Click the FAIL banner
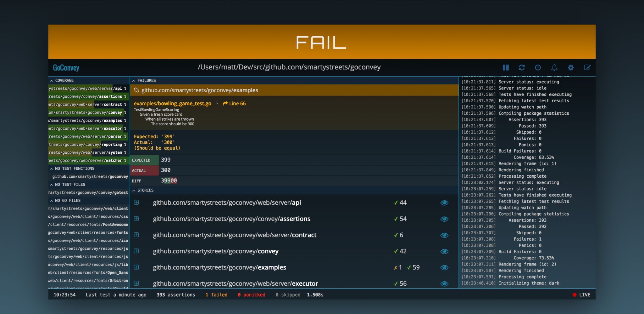The width and height of the screenshot is (644, 314). (x=322, y=42)
